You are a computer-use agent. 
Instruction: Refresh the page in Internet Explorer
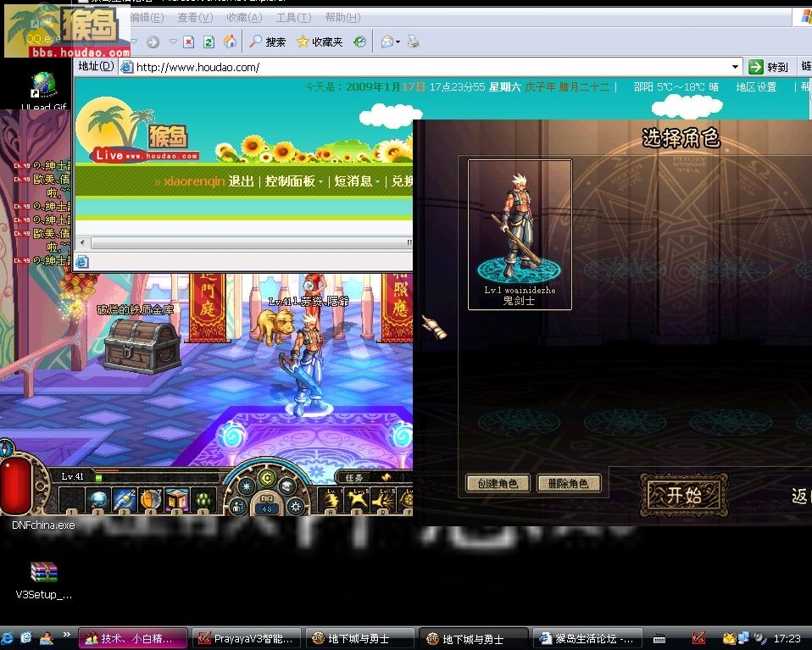(x=209, y=42)
